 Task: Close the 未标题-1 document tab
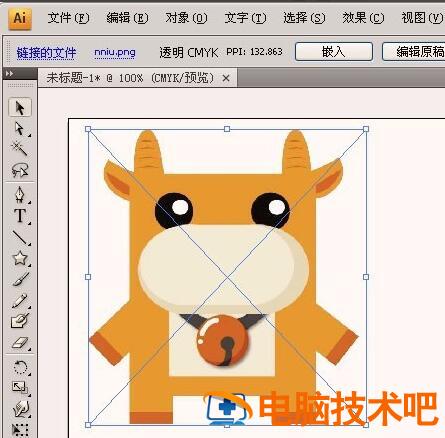tap(226, 78)
